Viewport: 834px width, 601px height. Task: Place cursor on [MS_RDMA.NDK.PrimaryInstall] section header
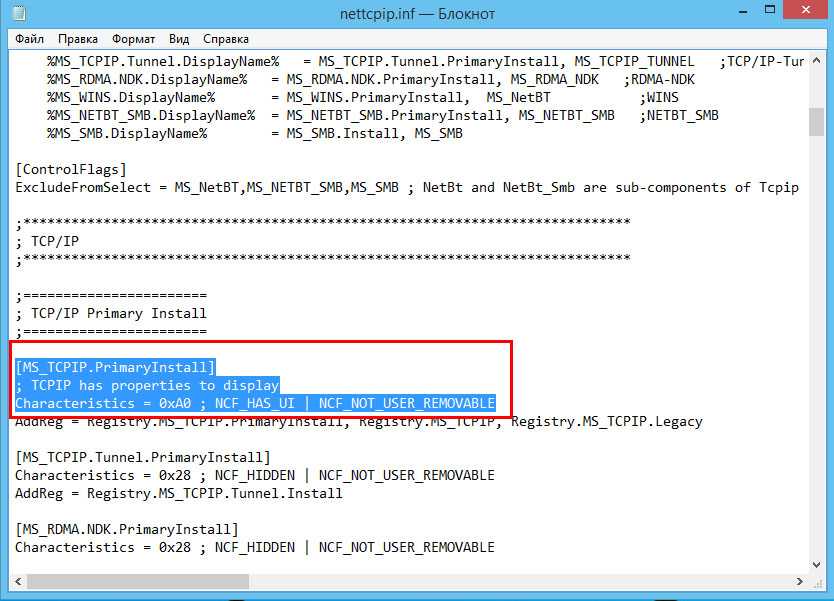click(126, 529)
